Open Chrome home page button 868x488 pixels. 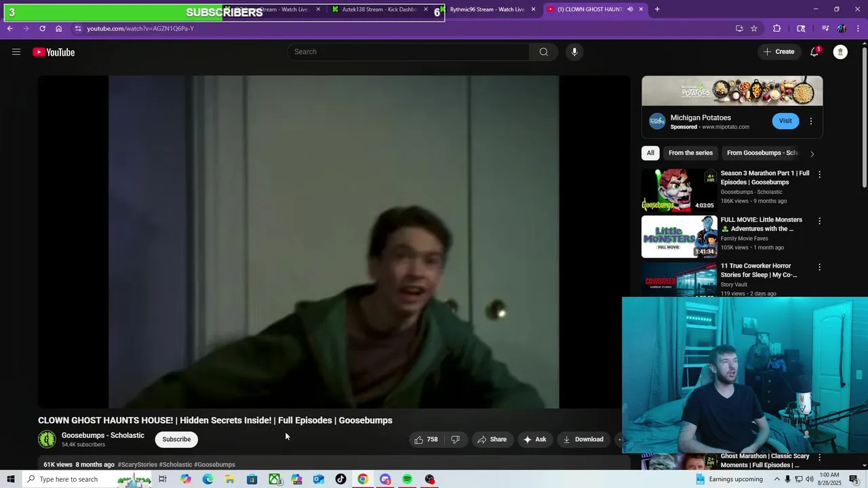(58, 28)
